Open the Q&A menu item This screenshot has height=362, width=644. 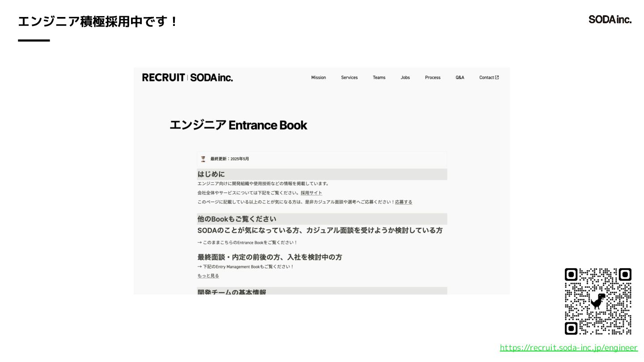[x=460, y=77]
